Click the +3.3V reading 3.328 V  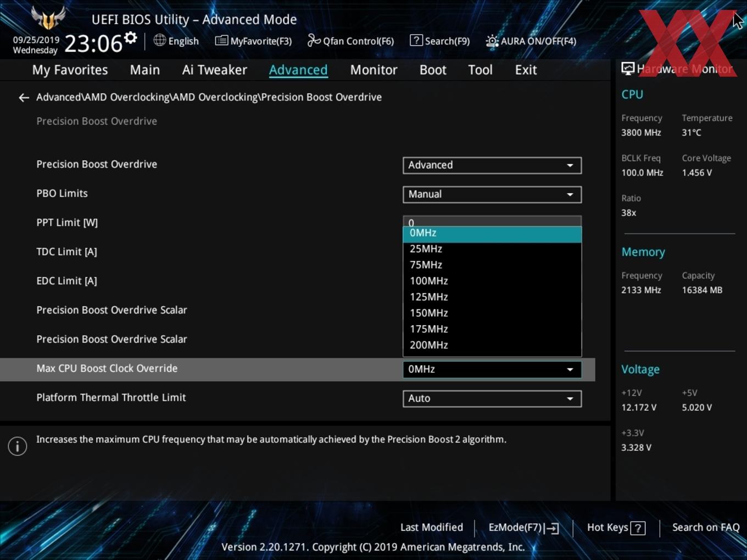pyautogui.click(x=636, y=448)
